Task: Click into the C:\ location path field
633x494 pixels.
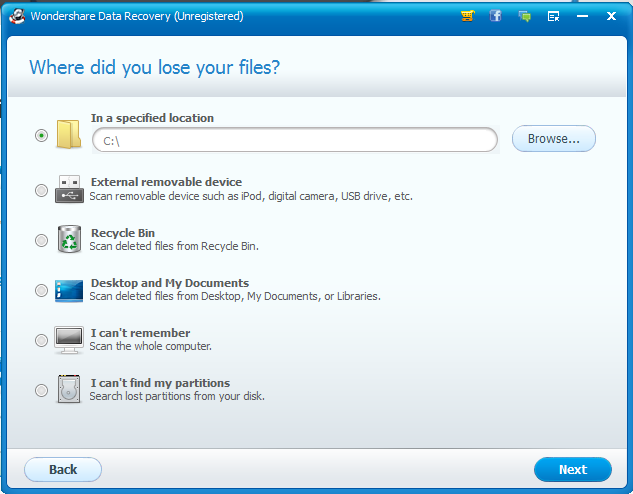Action: (x=294, y=140)
